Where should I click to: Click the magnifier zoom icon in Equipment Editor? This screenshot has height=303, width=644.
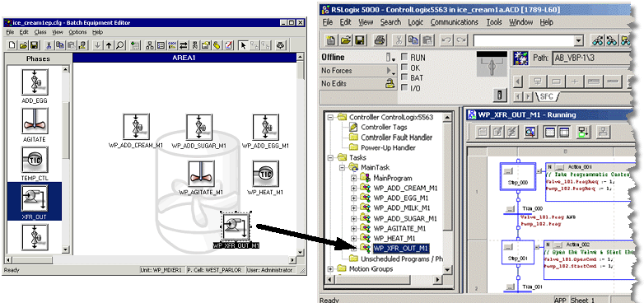[120, 45]
